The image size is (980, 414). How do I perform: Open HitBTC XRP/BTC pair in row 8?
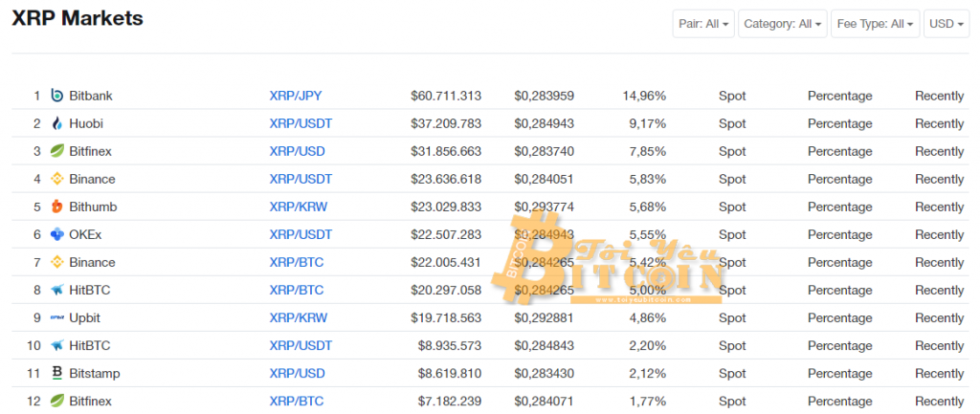[x=297, y=291]
